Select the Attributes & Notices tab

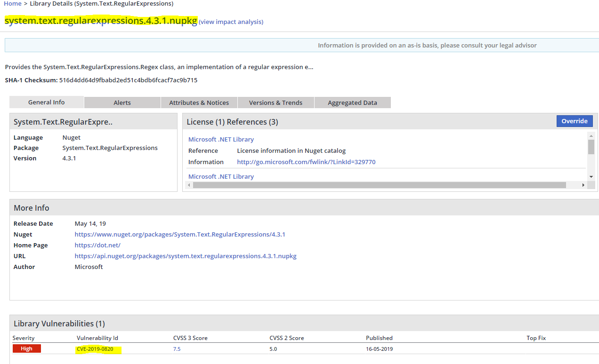(199, 103)
